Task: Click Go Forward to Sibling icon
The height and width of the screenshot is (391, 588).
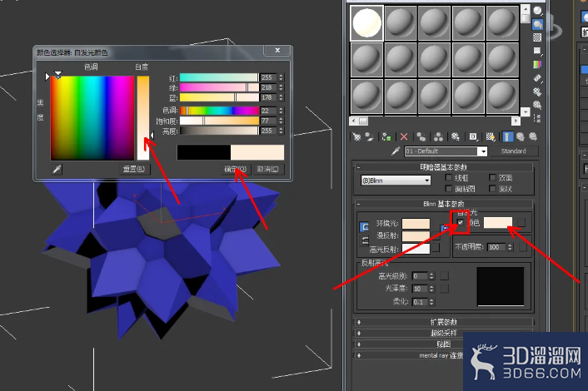Action: pos(533,136)
